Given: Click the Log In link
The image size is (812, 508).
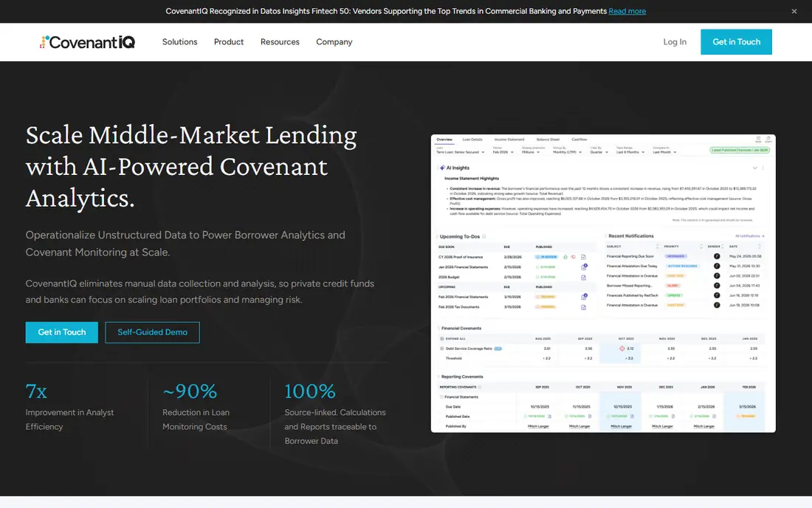Looking at the screenshot, I should tap(675, 42).
